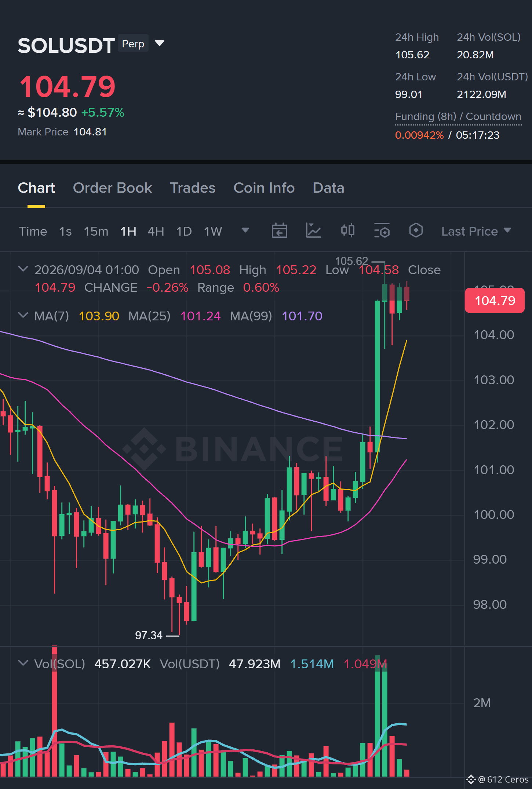The width and height of the screenshot is (532, 789).
Task: Open the Last Price dropdown
Action: tap(476, 231)
